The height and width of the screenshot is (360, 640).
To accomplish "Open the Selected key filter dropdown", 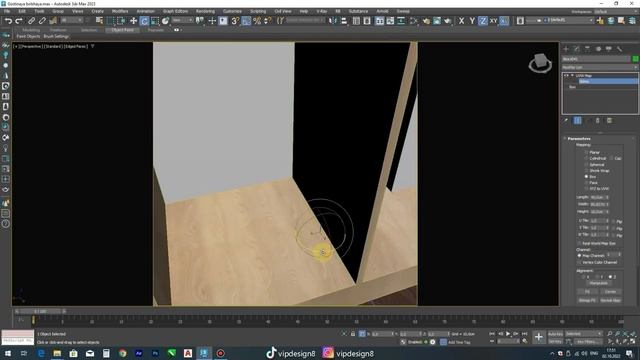I will coord(584,334).
